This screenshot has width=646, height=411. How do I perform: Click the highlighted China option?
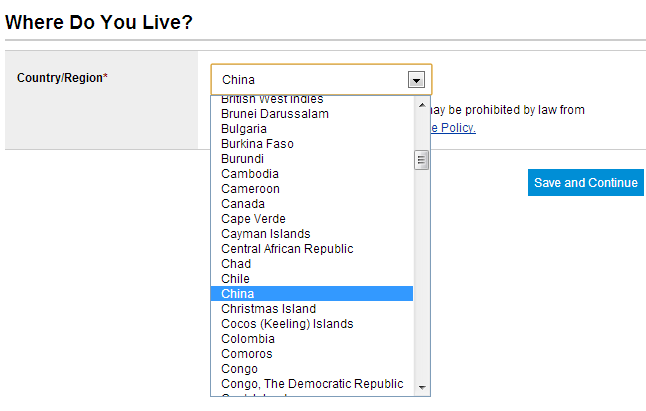(x=238, y=294)
